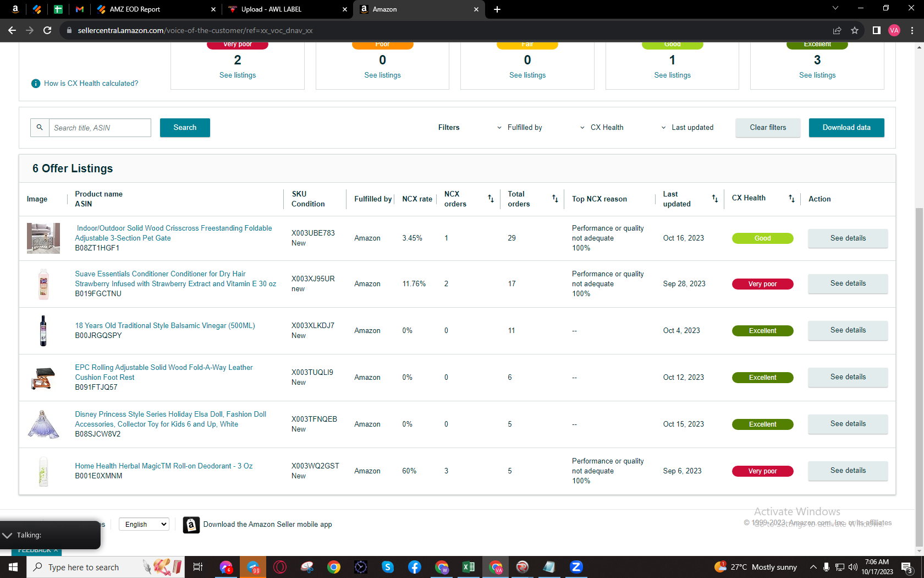The image size is (924, 578).
Task: Open Opera from the taskbar
Action: pos(280,567)
